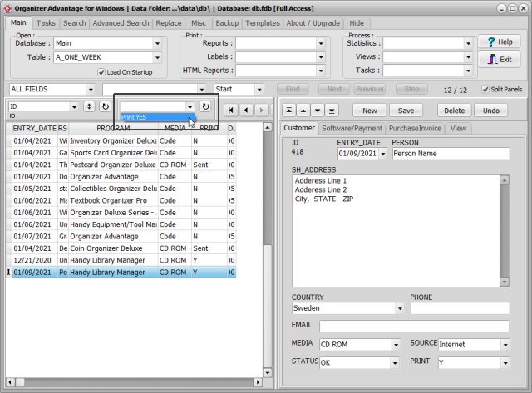Viewport: 532px width, 393px height.
Task: Click the New record button
Action: 369,111
